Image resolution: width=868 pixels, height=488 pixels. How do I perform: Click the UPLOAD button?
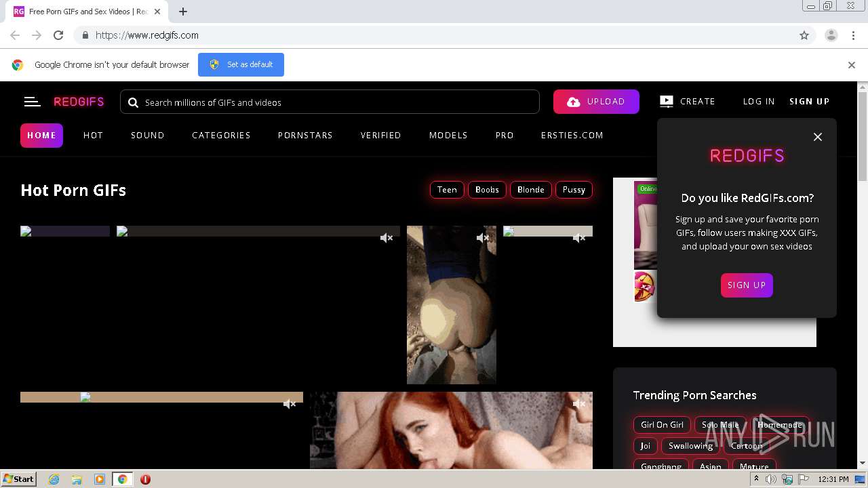[596, 102]
